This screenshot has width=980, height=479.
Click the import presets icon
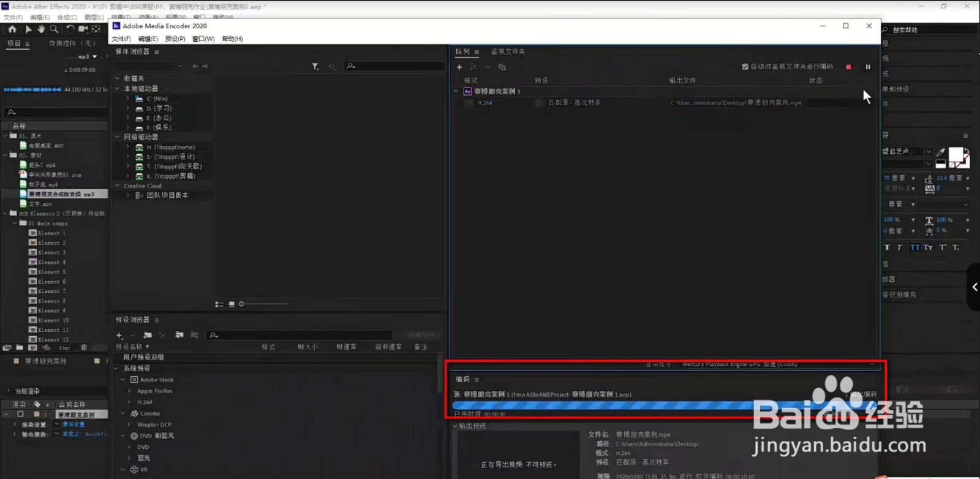(x=179, y=335)
